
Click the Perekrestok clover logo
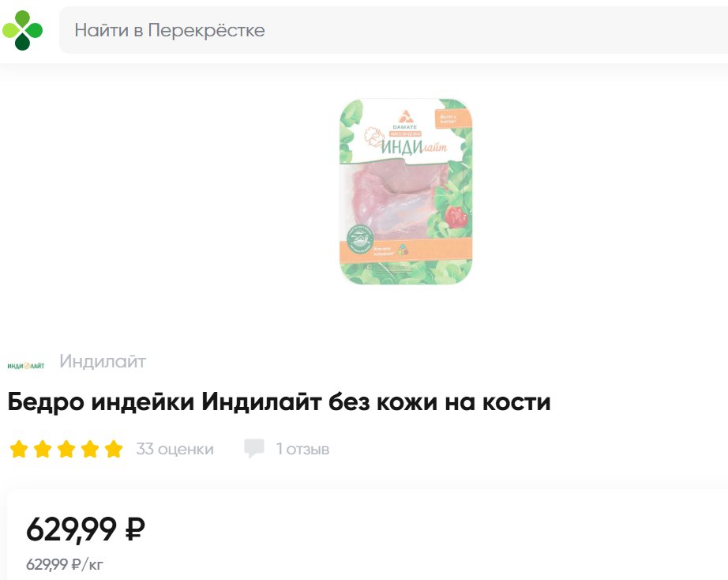[22, 30]
